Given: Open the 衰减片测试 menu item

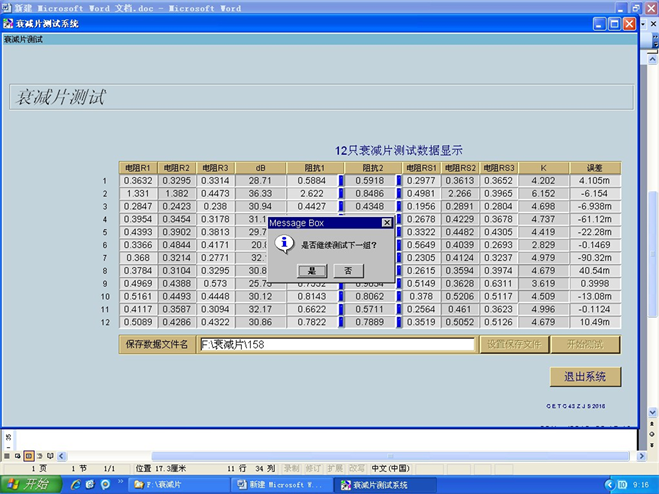Looking at the screenshot, I should coord(24,40).
